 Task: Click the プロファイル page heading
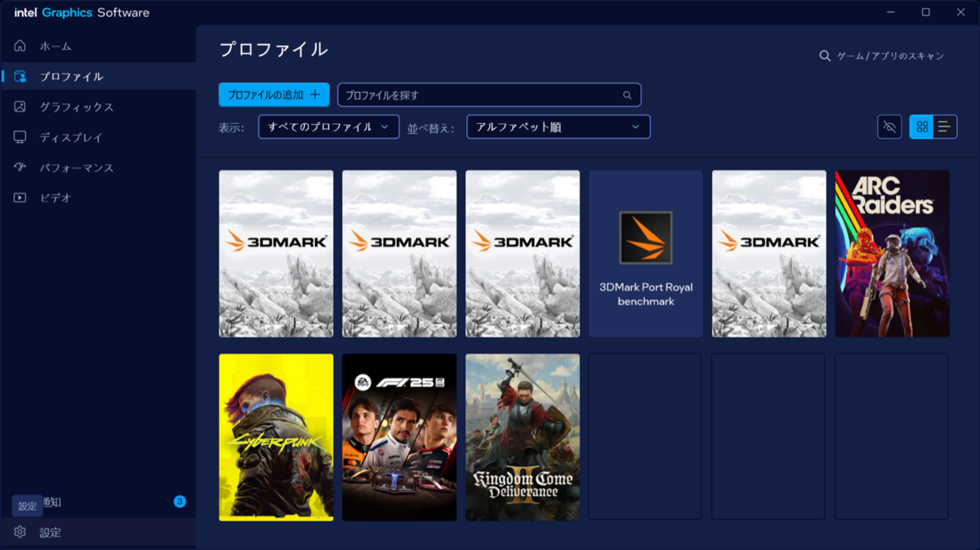(274, 49)
